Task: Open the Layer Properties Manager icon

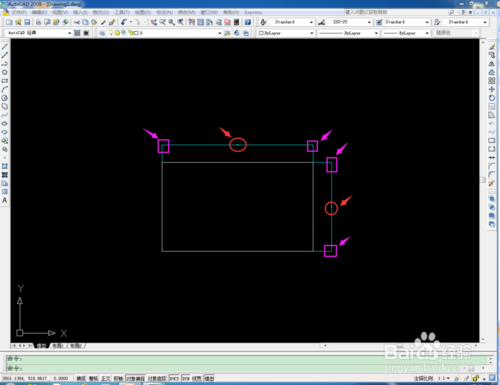Action: coord(102,33)
